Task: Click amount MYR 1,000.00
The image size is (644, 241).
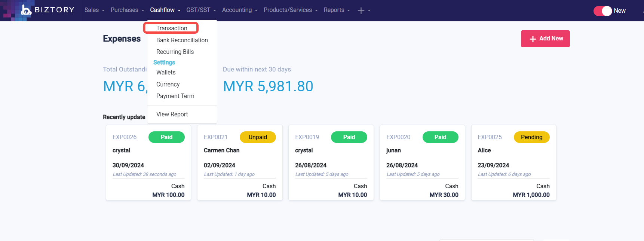Action: point(531,195)
